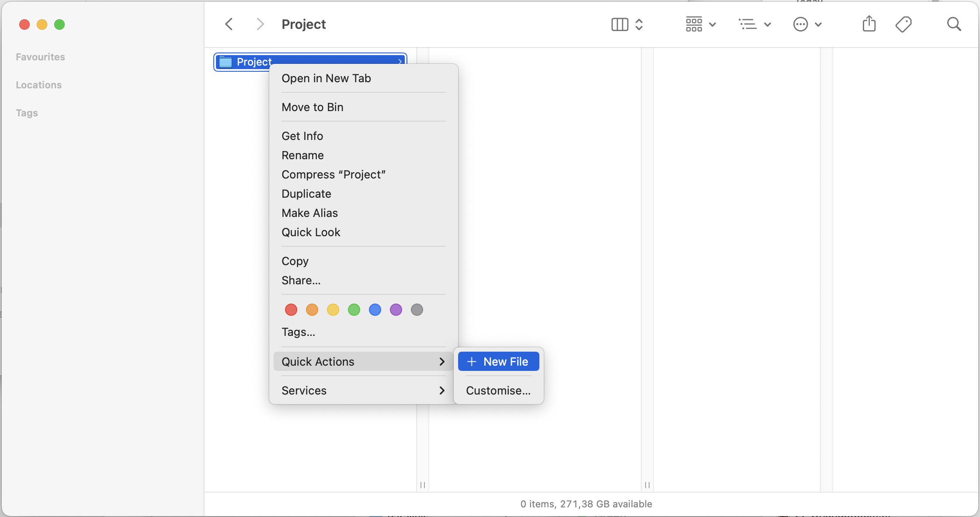Click New File quick action button
This screenshot has width=980, height=517.
497,361
